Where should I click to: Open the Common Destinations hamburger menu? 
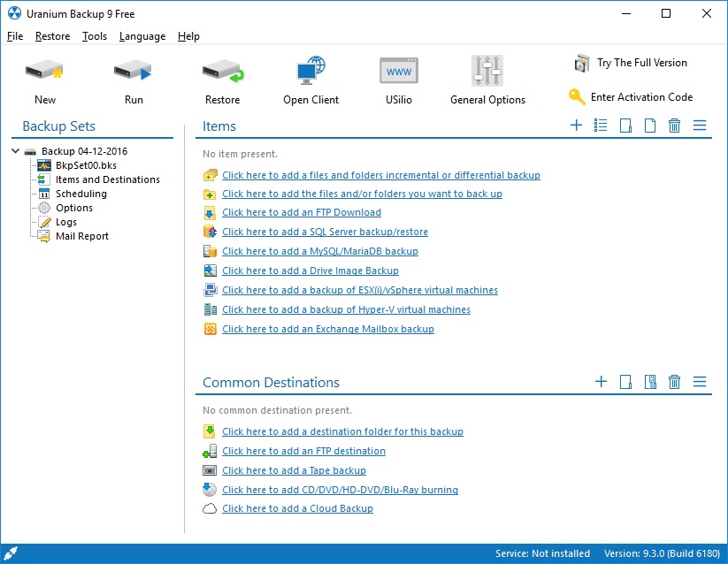700,382
